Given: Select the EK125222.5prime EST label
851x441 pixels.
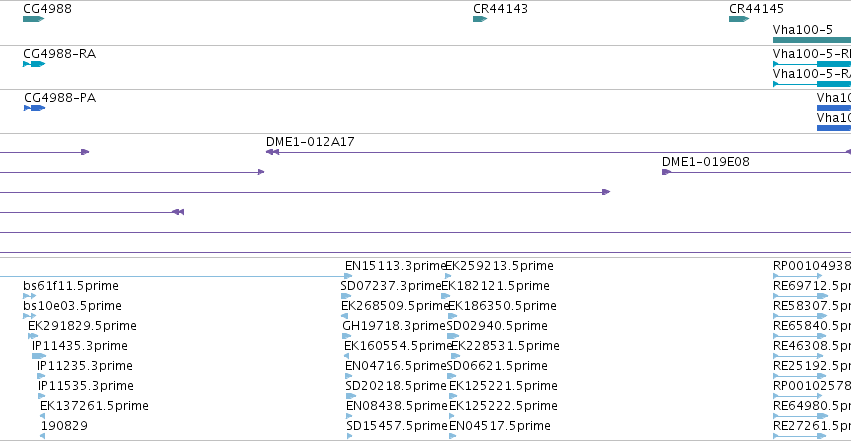Looking at the screenshot, I should click(x=503, y=406).
